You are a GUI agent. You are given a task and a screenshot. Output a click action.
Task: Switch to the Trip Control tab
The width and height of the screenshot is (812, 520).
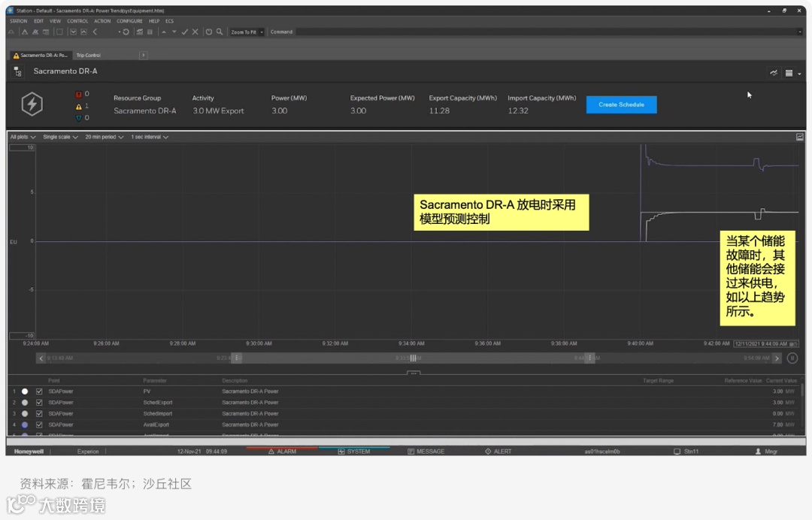pyautogui.click(x=89, y=56)
